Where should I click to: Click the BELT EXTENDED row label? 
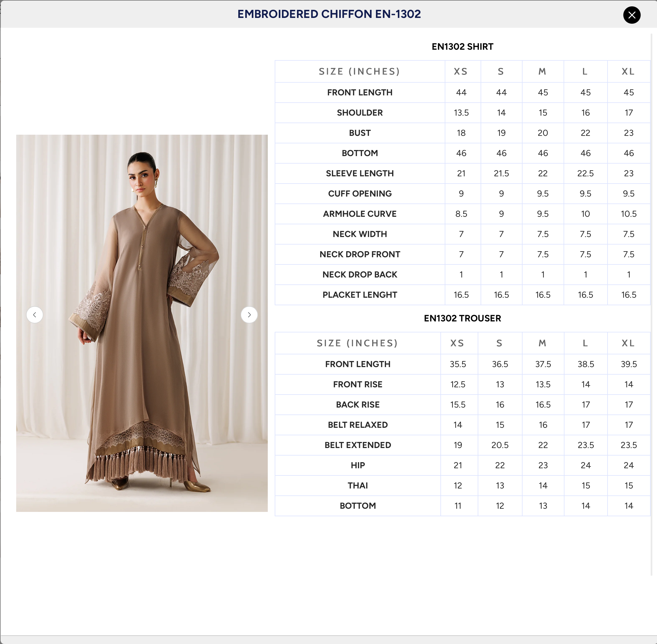click(x=358, y=445)
